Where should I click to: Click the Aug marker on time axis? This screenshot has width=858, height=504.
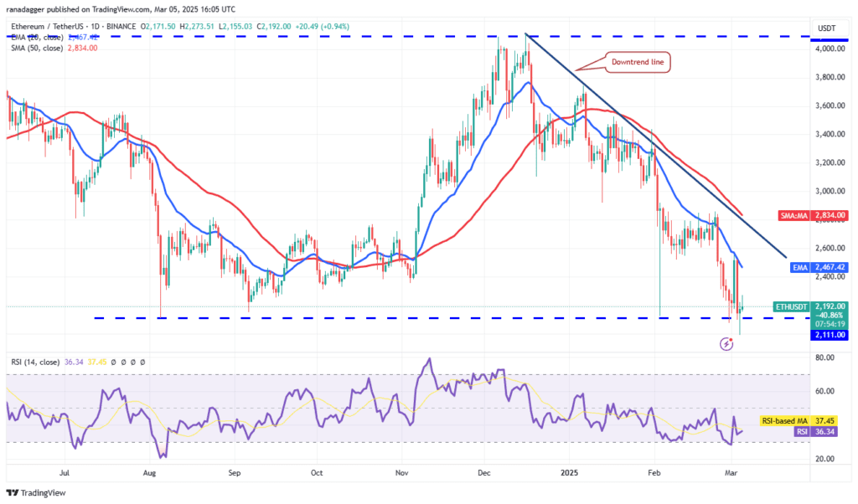coord(149,473)
